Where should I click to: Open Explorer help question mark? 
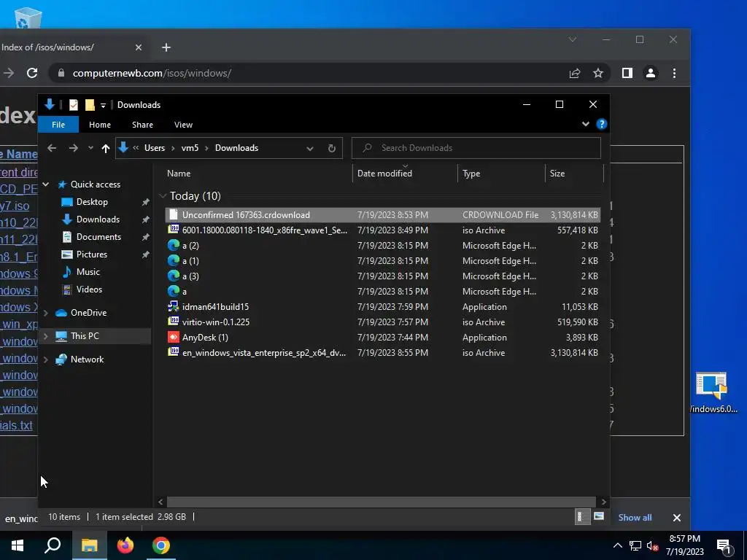pos(602,124)
